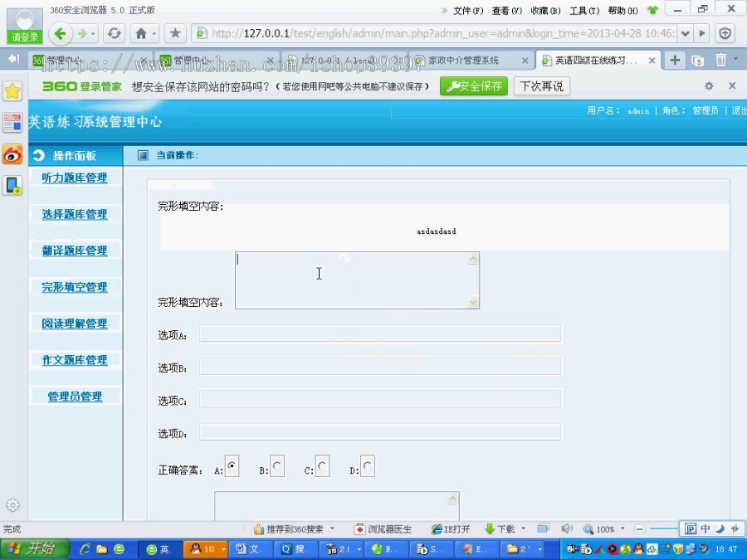This screenshot has height=560, width=747.
Task: Click 推荐到360搜索 thumbs-up item
Action: point(289,529)
